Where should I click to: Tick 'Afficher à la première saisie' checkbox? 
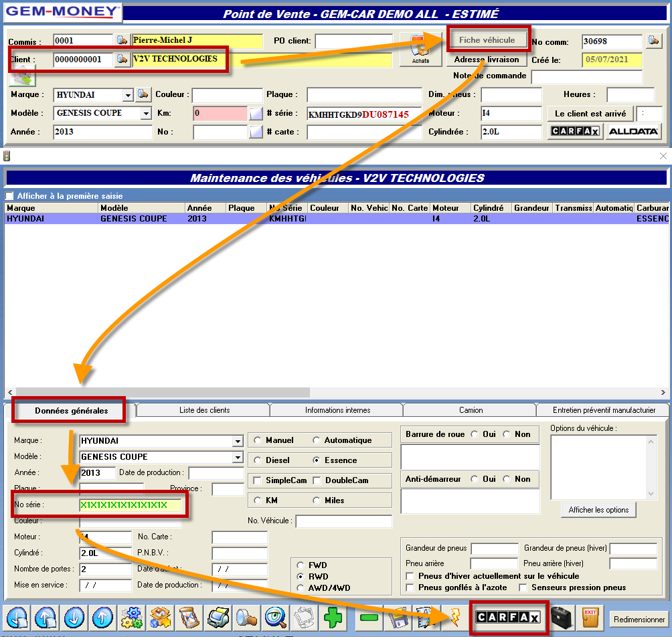pos(9,196)
